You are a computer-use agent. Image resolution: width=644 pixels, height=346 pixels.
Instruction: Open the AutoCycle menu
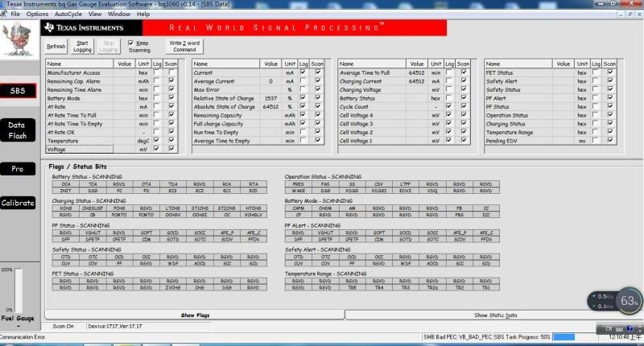point(68,14)
